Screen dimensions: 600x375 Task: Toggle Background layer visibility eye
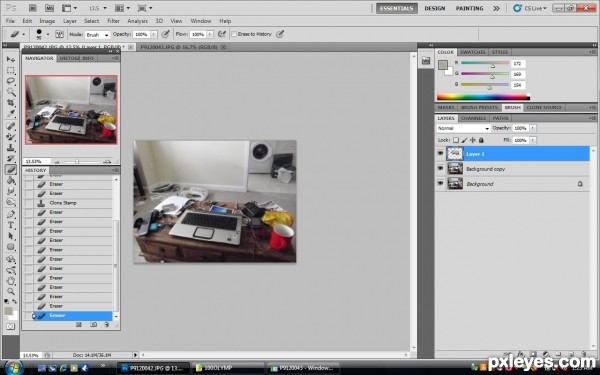pyautogui.click(x=440, y=184)
